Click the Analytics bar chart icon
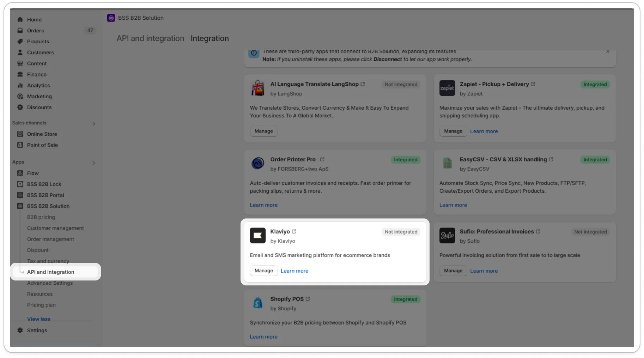 20,85
